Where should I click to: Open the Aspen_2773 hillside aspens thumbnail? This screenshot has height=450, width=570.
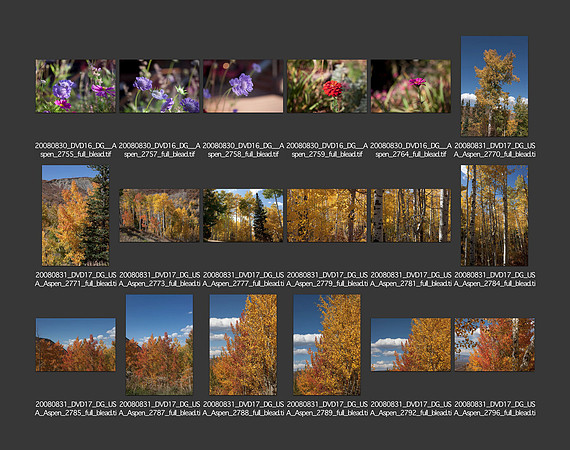point(159,216)
